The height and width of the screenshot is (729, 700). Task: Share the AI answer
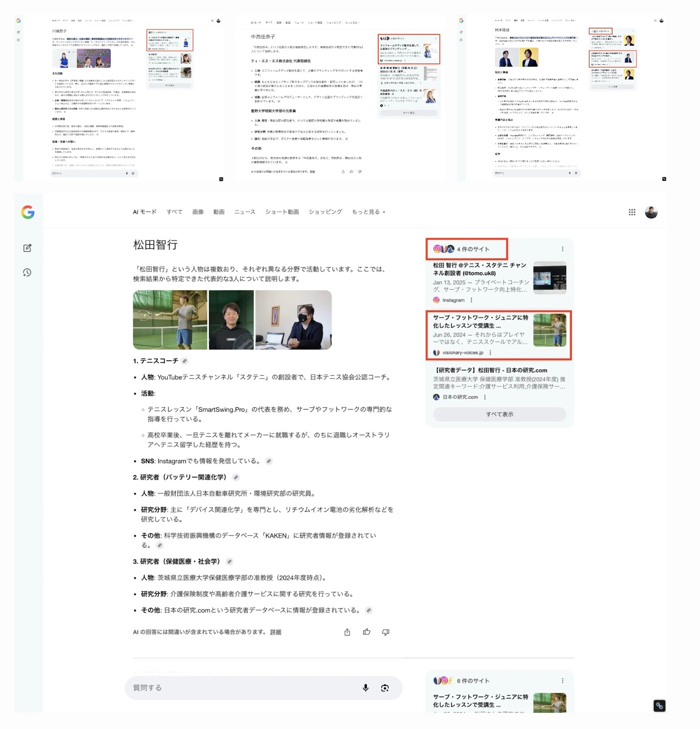click(x=347, y=632)
